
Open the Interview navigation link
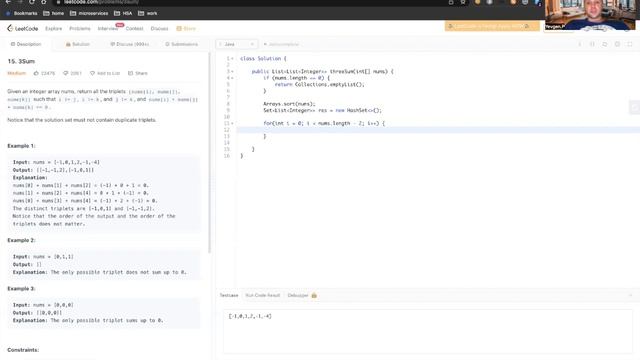pos(108,29)
